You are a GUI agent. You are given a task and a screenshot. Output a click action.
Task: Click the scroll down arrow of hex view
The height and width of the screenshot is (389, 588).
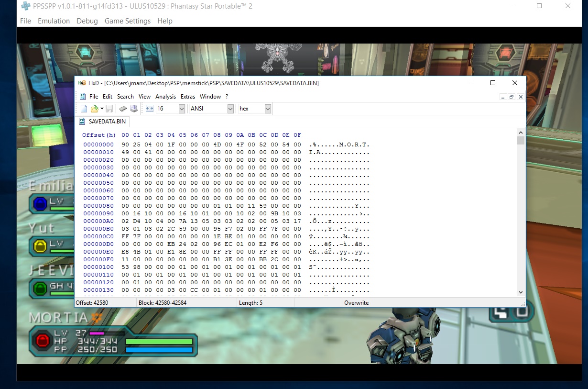coord(521,292)
